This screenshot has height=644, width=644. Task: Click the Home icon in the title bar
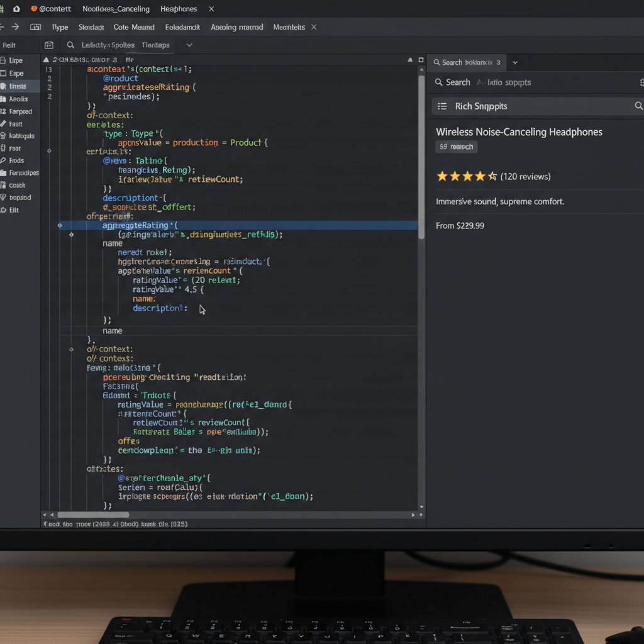pos(17,9)
